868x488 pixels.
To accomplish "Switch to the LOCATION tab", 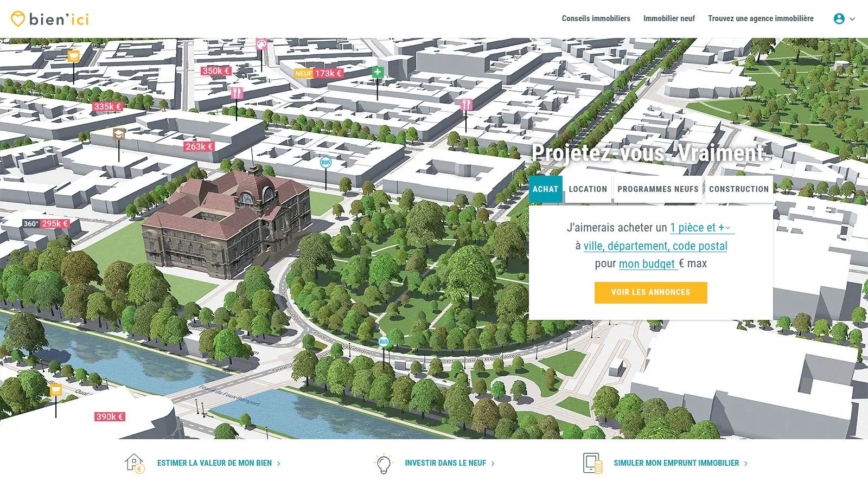I will pos(588,189).
